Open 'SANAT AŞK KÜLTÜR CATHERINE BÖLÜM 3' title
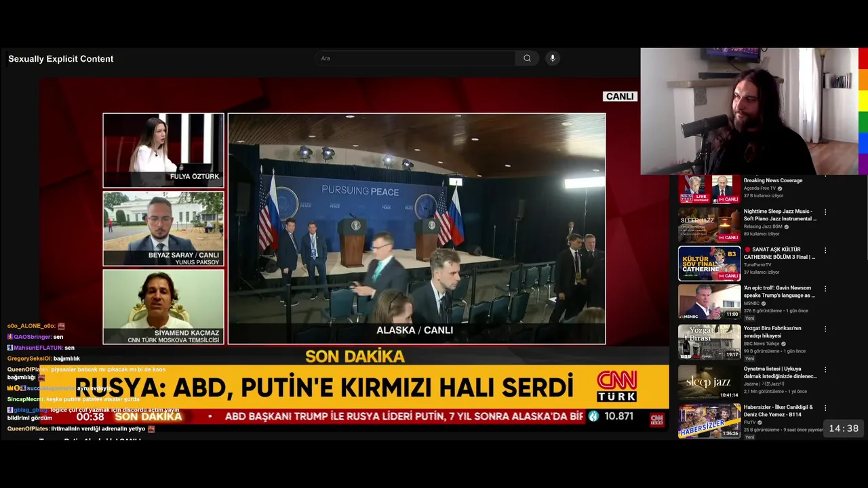This screenshot has height=488, width=868. [x=779, y=253]
